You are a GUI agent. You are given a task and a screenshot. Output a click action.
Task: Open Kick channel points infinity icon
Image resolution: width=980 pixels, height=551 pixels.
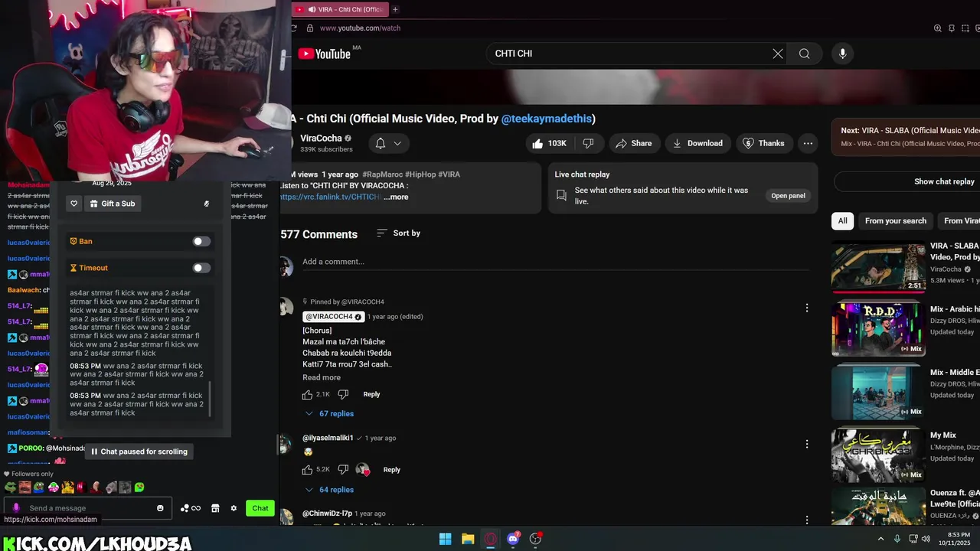pyautogui.click(x=191, y=508)
